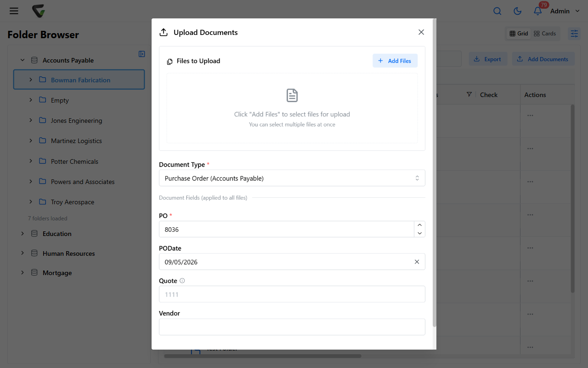The height and width of the screenshot is (368, 588).
Task: Expand the Jones Engineering folder
Action: (x=31, y=120)
